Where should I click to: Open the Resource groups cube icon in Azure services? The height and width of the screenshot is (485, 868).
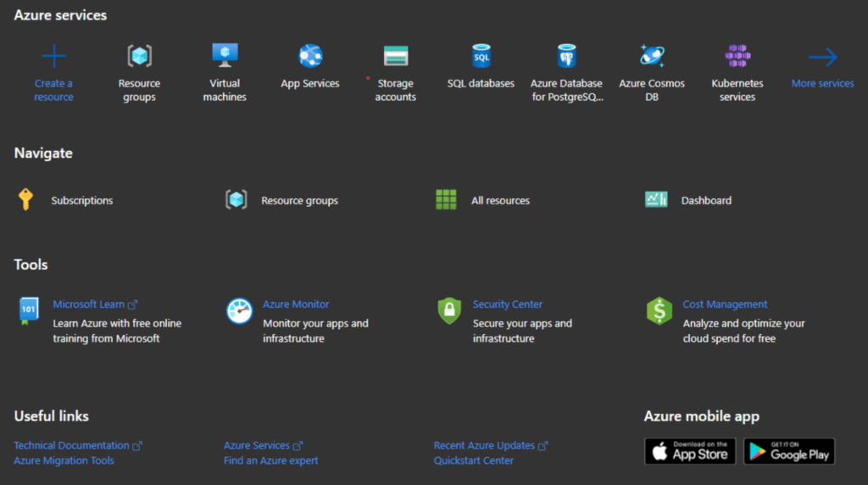(139, 56)
